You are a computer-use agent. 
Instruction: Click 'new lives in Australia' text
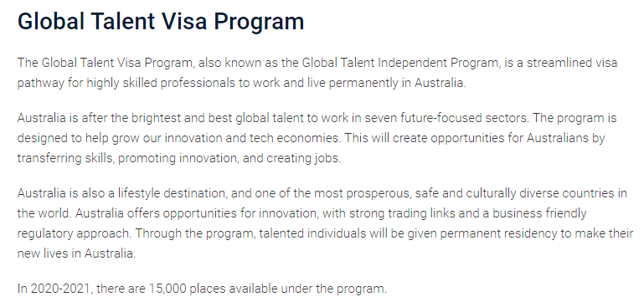click(x=75, y=253)
